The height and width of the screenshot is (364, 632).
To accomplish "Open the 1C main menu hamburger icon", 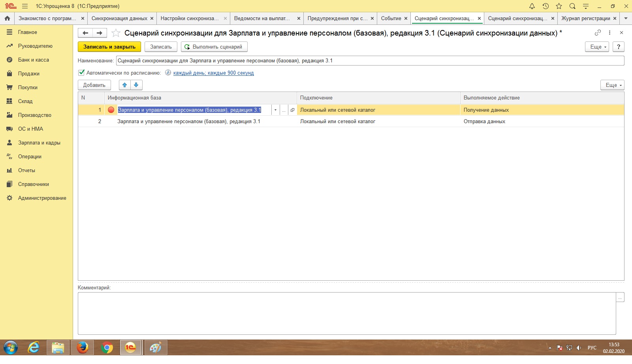I will pos(25,6).
